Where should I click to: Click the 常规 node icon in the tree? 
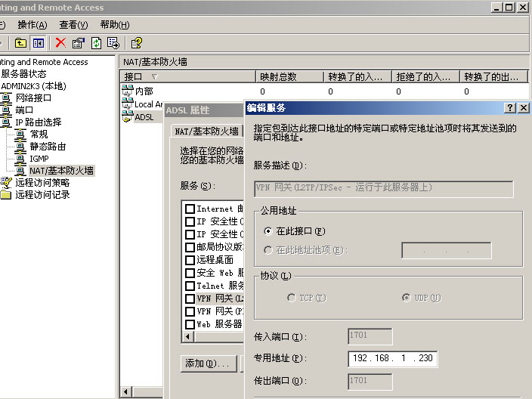pos(20,135)
